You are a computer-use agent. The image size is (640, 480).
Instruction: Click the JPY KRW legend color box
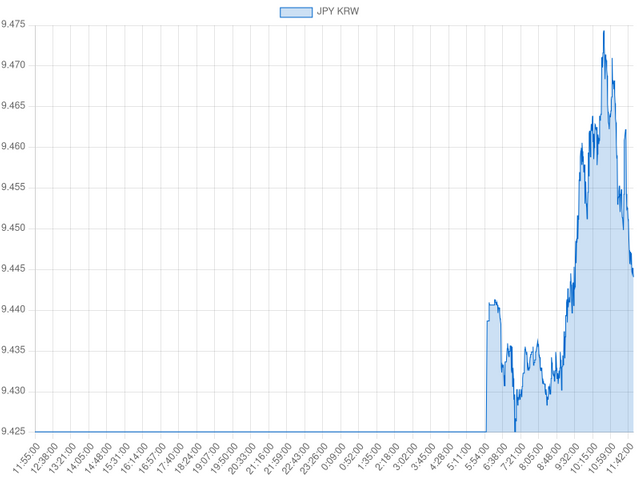tap(296, 12)
